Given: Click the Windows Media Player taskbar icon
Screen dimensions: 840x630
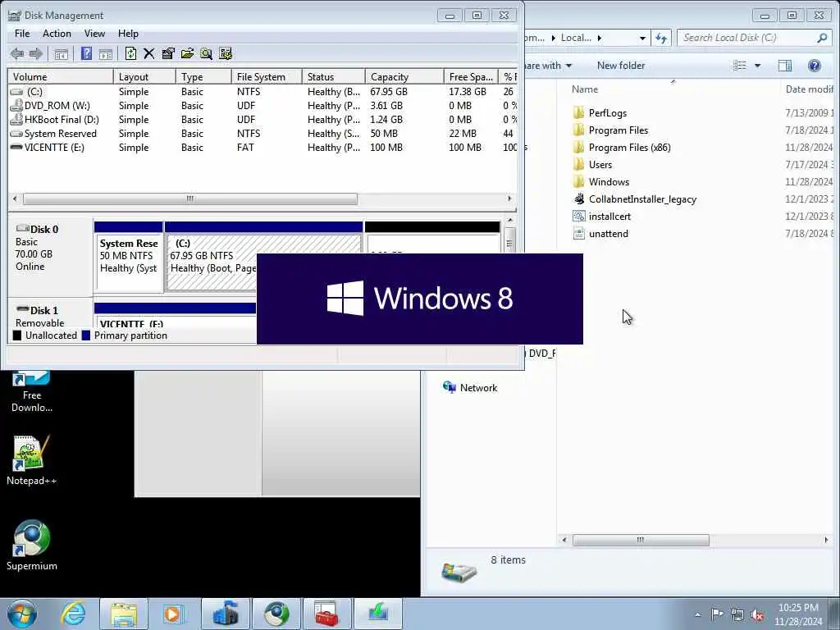Looking at the screenshot, I should pos(172,614).
